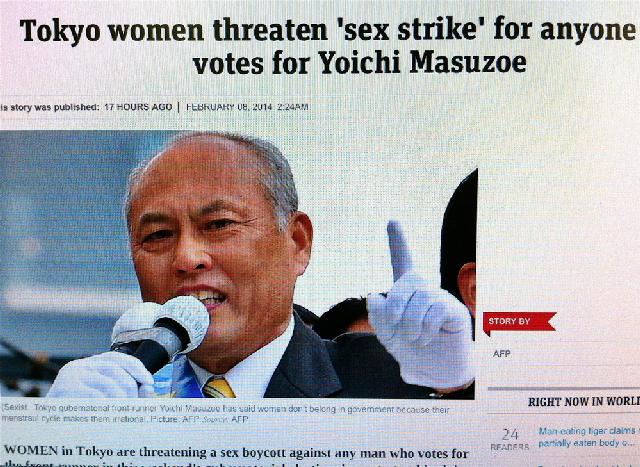Open the AFP author link under Story By
The width and height of the screenshot is (640, 467).
pos(501,354)
